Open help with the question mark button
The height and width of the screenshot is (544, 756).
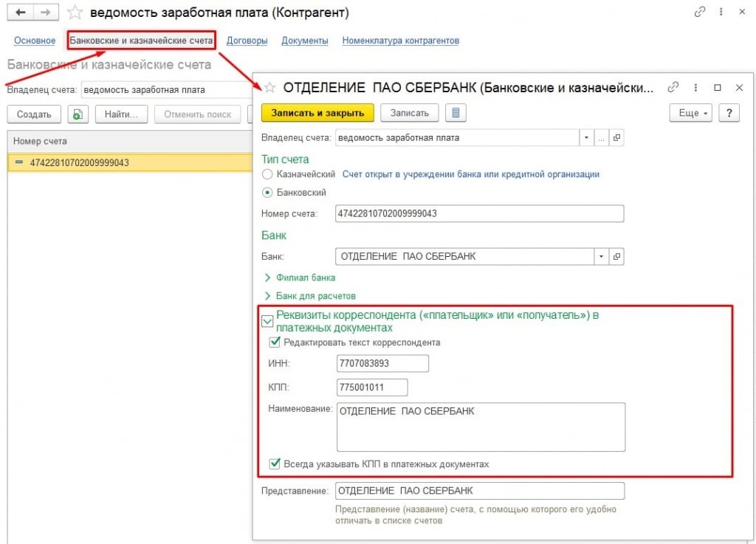[x=729, y=113]
